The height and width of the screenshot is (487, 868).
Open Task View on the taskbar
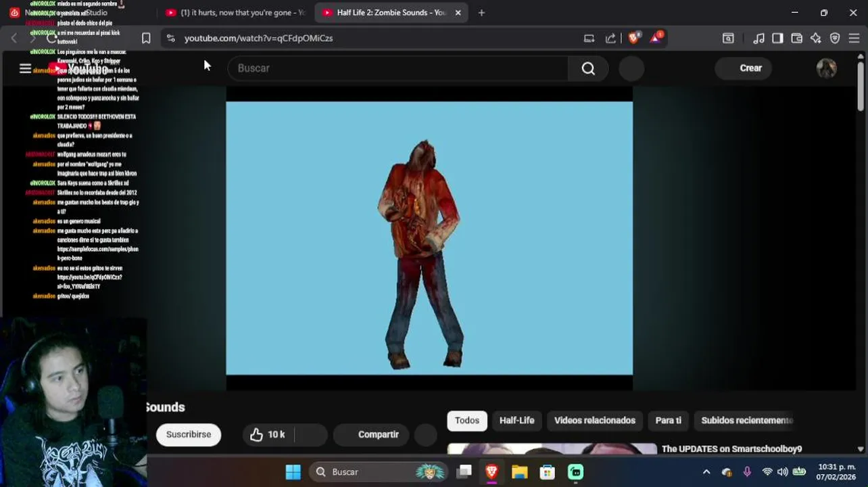464,472
